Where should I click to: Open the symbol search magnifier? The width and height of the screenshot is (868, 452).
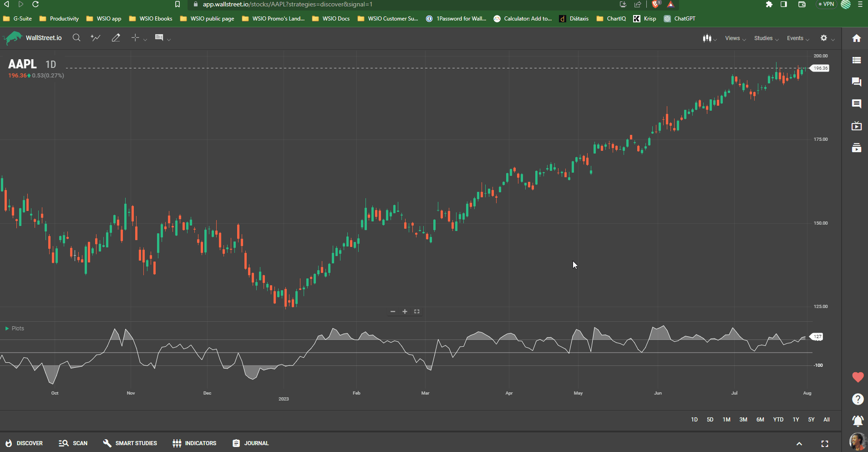[x=76, y=38]
